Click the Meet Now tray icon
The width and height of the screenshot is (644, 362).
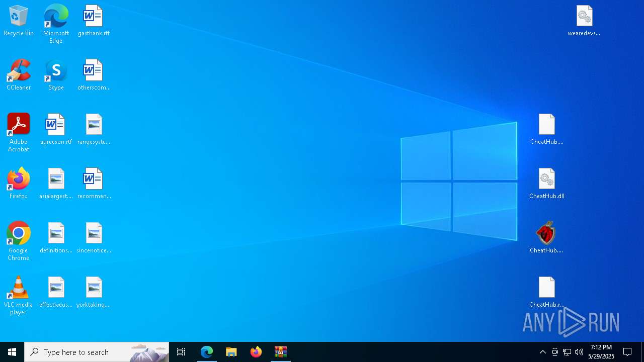click(555, 352)
